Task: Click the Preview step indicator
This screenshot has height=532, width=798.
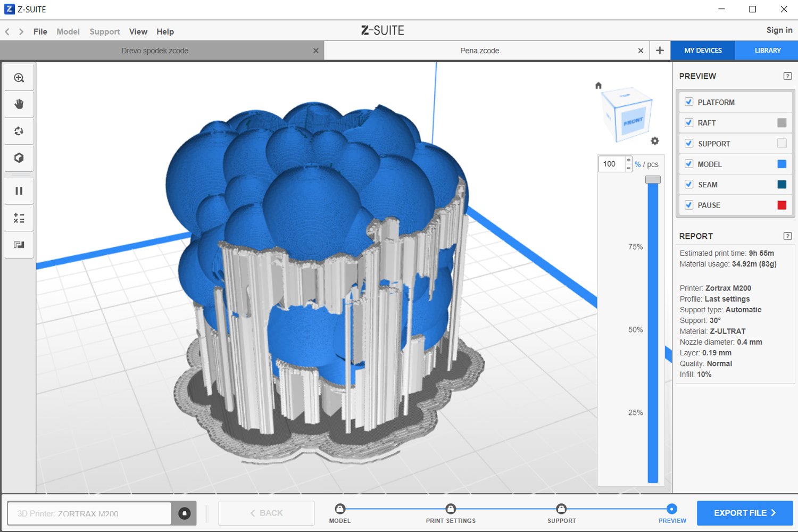Action: pyautogui.click(x=672, y=509)
